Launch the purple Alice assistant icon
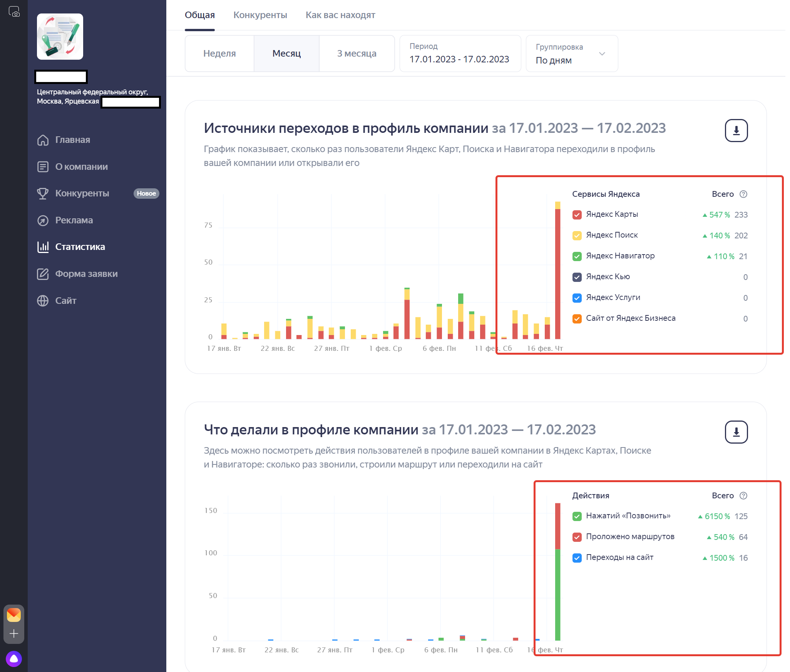This screenshot has width=790, height=672. (14, 659)
